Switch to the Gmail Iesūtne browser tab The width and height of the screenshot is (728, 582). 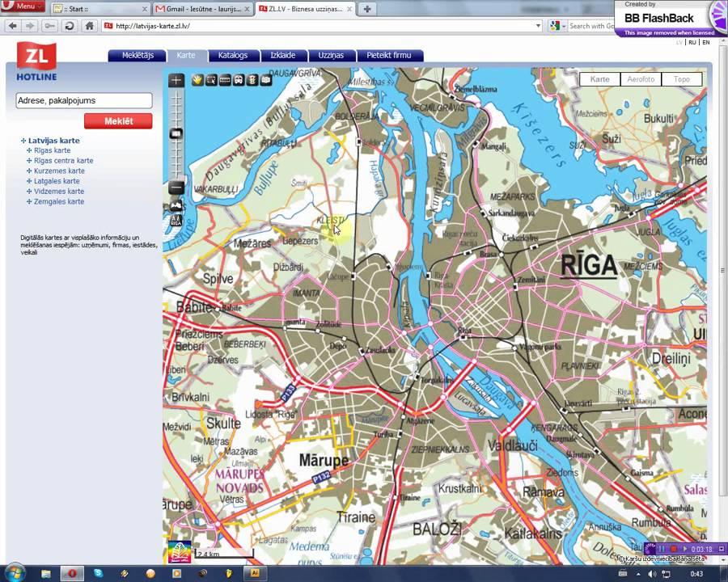point(202,9)
